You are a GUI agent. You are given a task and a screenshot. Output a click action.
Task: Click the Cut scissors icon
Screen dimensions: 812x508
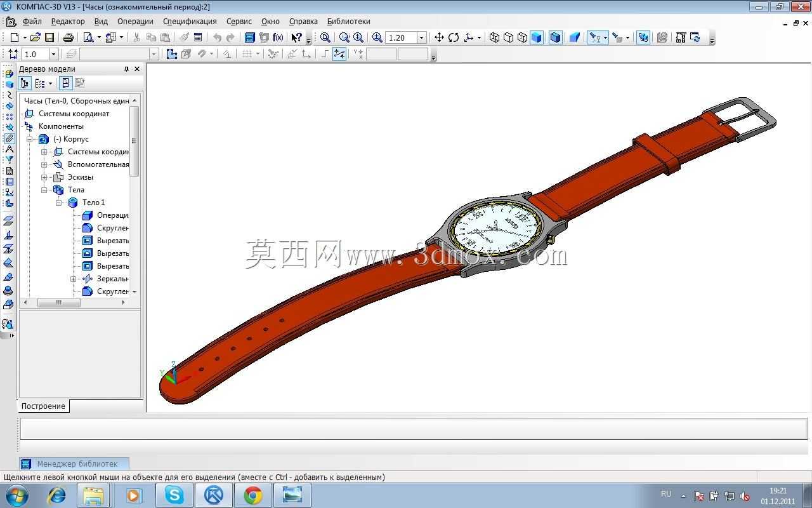click(136, 37)
